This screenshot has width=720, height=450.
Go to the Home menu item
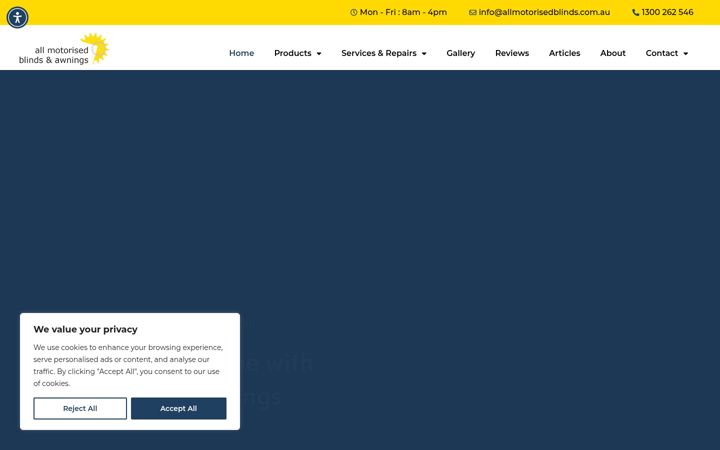(242, 53)
